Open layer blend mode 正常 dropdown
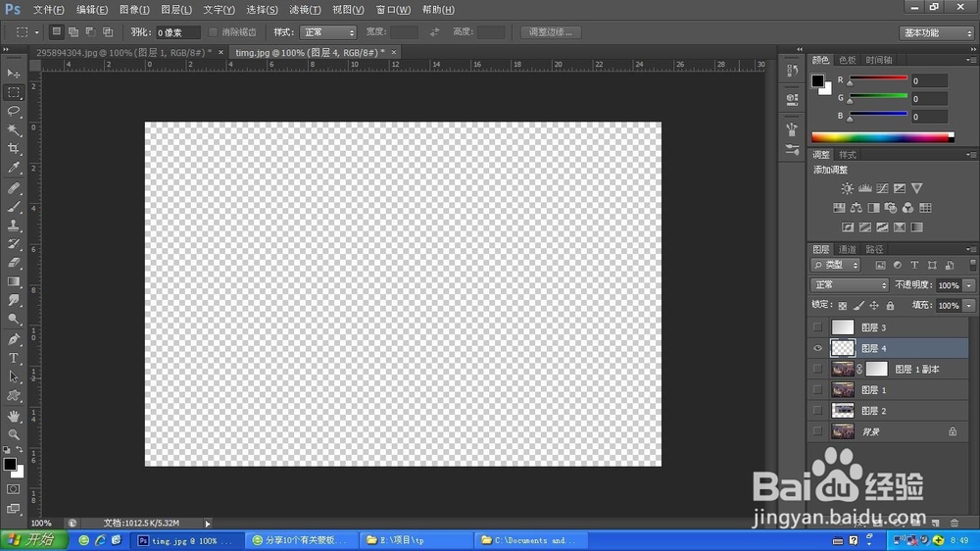980x551 pixels. click(x=850, y=285)
